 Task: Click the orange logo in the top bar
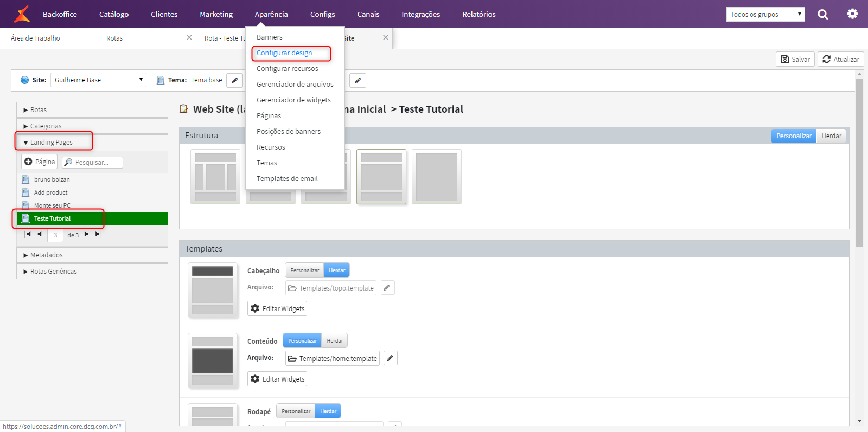click(x=22, y=14)
